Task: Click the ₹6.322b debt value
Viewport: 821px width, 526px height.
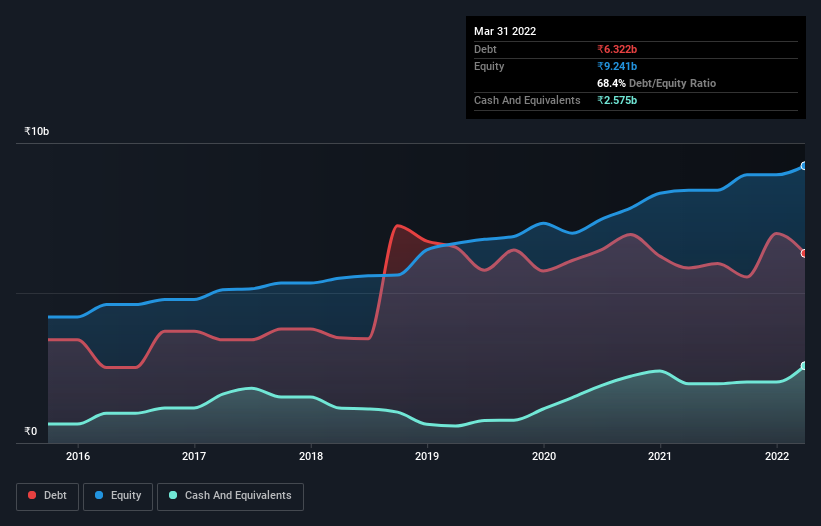Action: [617, 49]
